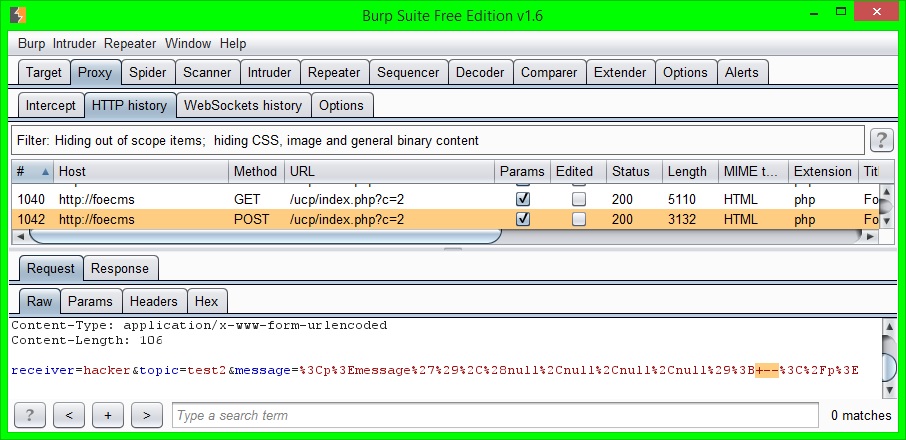Sort by the # column header arrow
Viewport: 906px width, 440px height.
pyautogui.click(x=45, y=171)
